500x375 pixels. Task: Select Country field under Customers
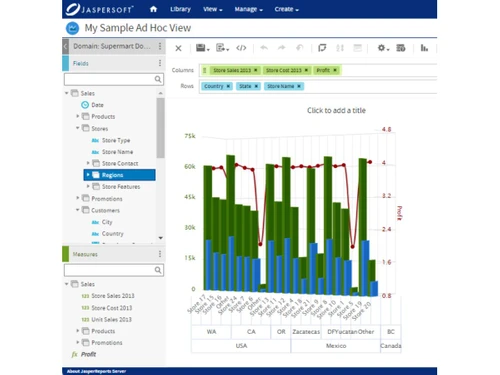click(x=112, y=234)
